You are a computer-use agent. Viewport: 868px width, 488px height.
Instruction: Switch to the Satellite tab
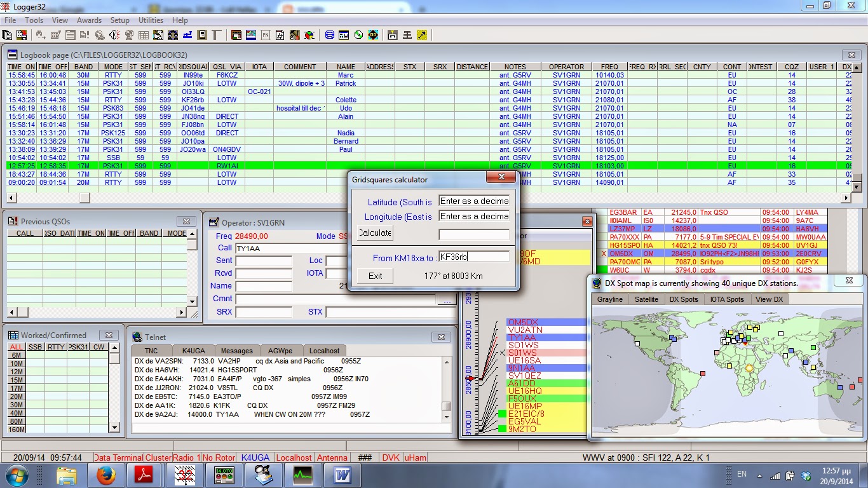point(646,299)
